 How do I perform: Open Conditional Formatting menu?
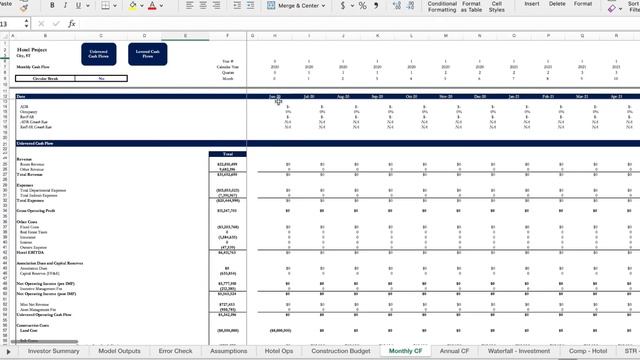(442, 7)
